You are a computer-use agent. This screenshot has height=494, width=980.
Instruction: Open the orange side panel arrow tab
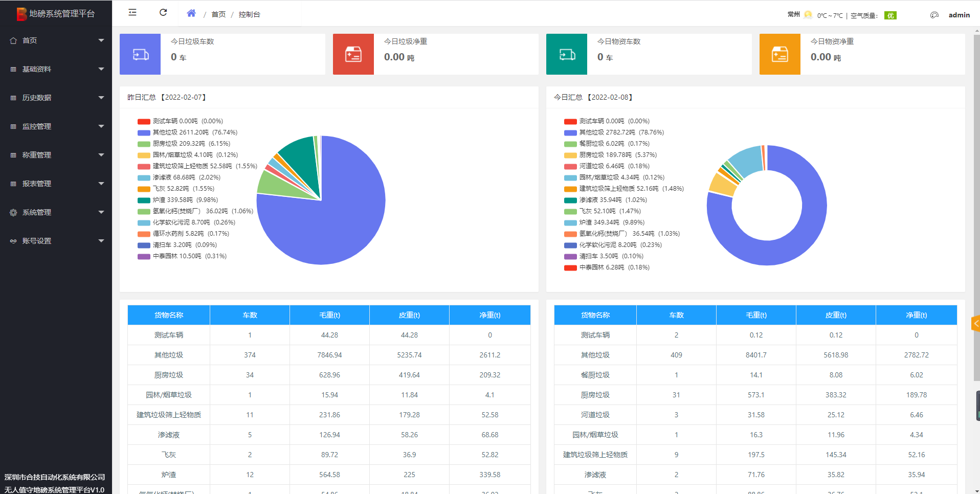pos(975,324)
